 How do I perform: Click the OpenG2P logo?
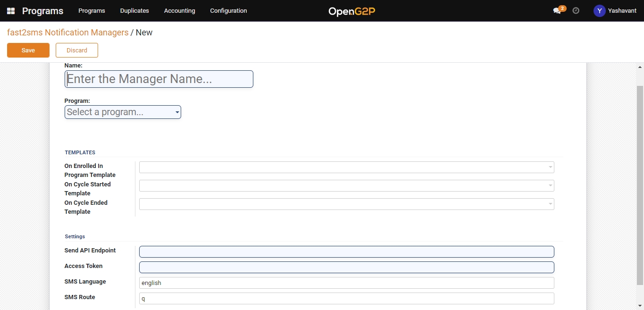point(351,11)
